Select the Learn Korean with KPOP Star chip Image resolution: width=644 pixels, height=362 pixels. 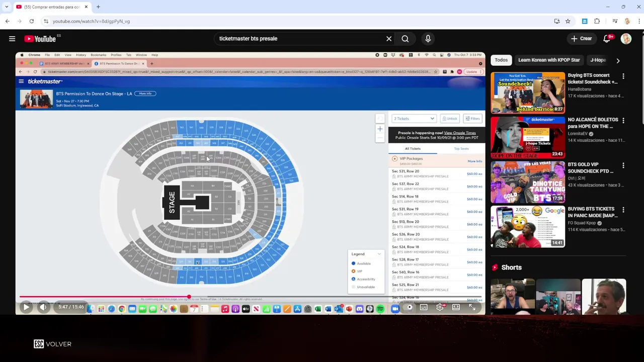549,60
